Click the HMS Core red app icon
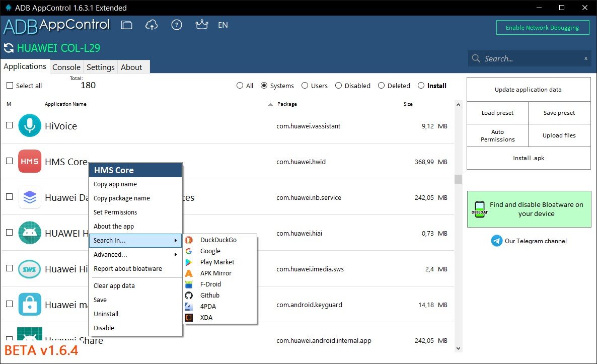Screen dimensions: 597x364 coord(30,161)
